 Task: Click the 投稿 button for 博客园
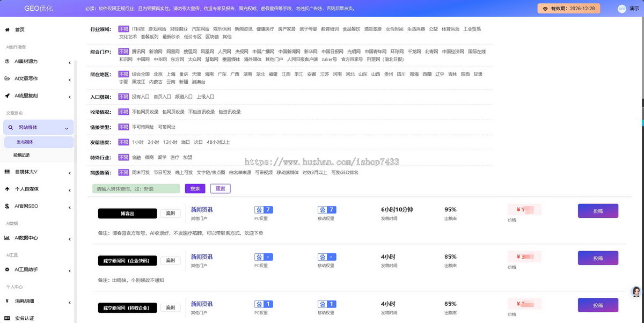coord(598,211)
